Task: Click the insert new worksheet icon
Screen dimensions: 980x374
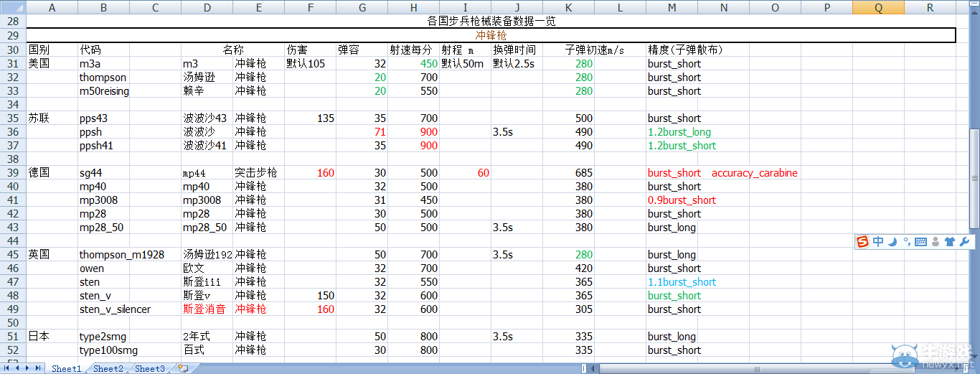Action: click(x=184, y=368)
